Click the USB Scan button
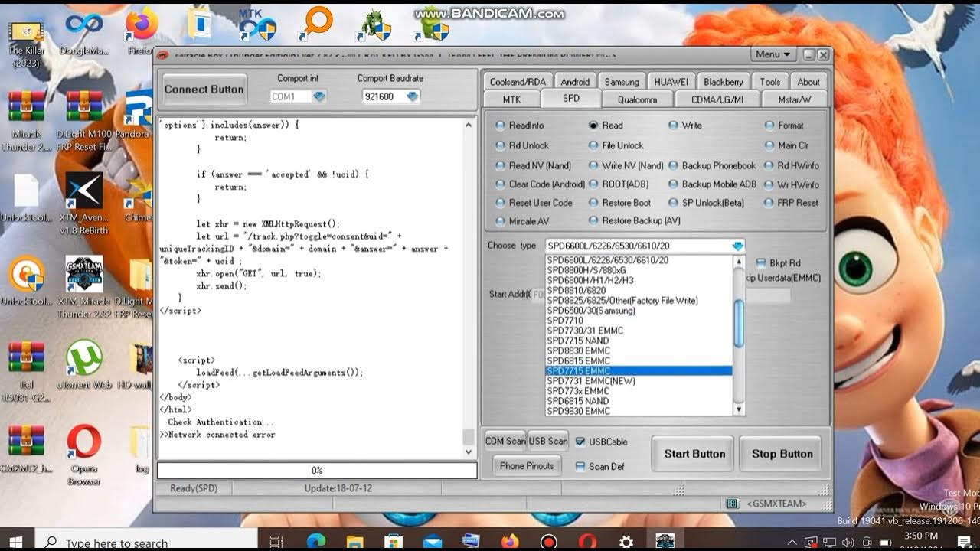Image resolution: width=980 pixels, height=551 pixels. coord(548,441)
